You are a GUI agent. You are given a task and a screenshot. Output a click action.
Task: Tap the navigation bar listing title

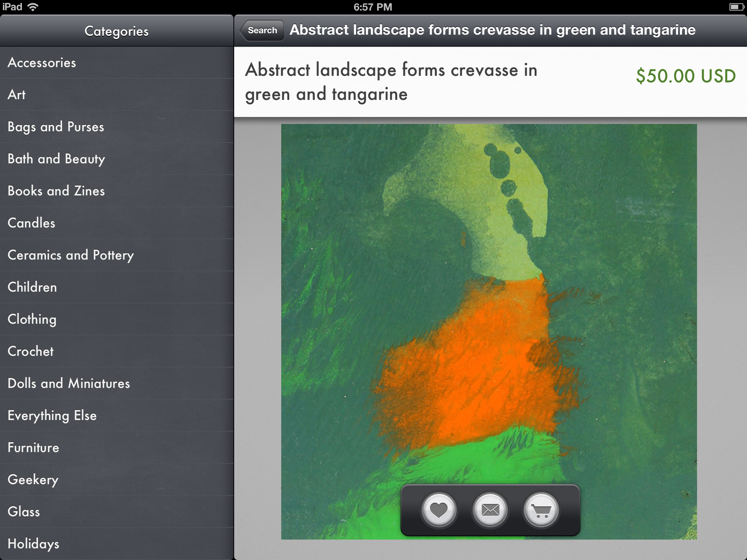click(x=492, y=30)
